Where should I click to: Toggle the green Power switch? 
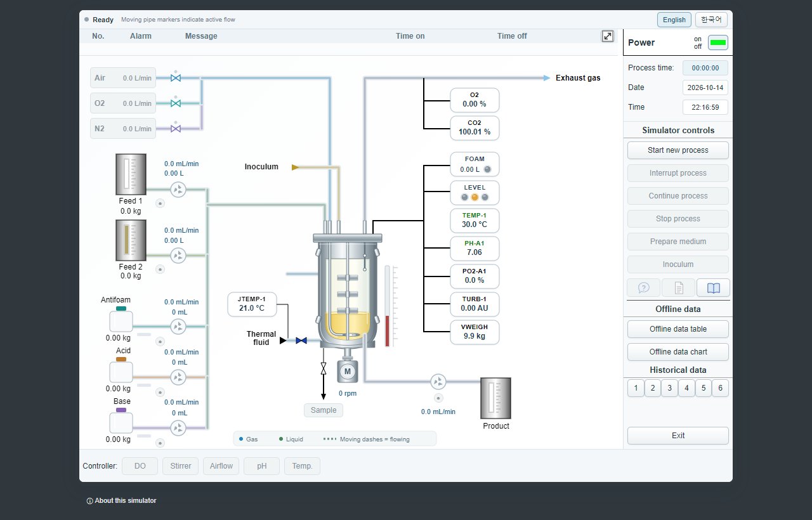pos(718,42)
